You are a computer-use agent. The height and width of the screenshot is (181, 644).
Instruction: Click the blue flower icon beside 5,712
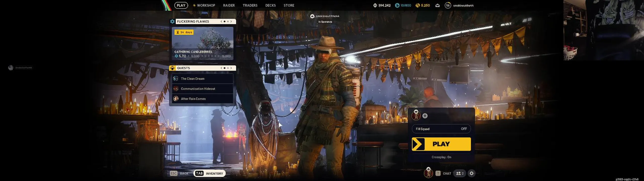pyautogui.click(x=176, y=56)
